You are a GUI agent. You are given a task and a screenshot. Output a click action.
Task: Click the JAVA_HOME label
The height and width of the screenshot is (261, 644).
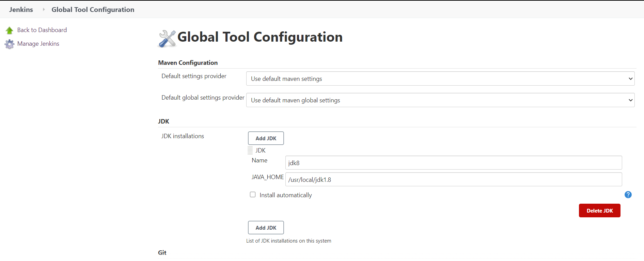pyautogui.click(x=268, y=177)
